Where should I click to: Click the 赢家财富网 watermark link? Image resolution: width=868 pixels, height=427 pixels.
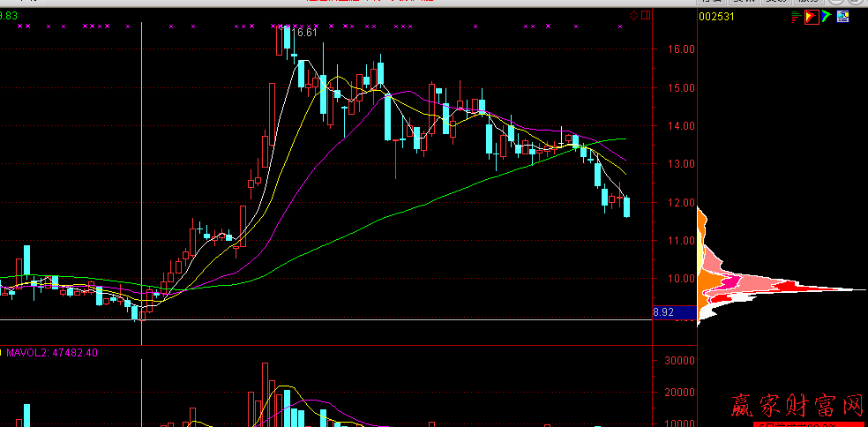pos(797,407)
